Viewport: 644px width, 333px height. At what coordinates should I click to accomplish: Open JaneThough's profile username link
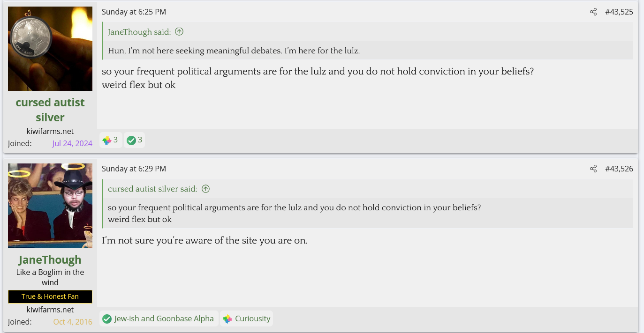click(x=50, y=260)
